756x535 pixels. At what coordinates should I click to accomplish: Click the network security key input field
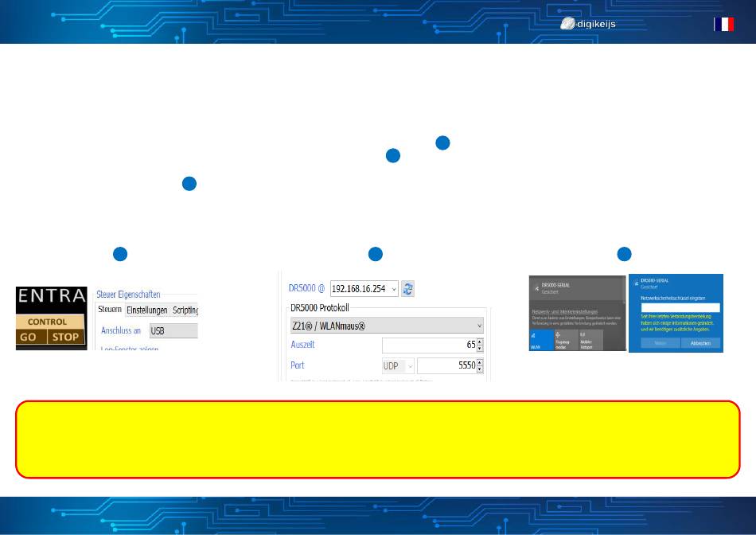tap(680, 307)
